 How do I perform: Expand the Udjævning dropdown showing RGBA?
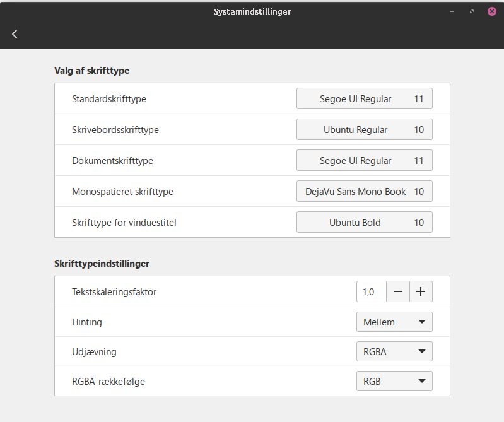[x=394, y=351]
